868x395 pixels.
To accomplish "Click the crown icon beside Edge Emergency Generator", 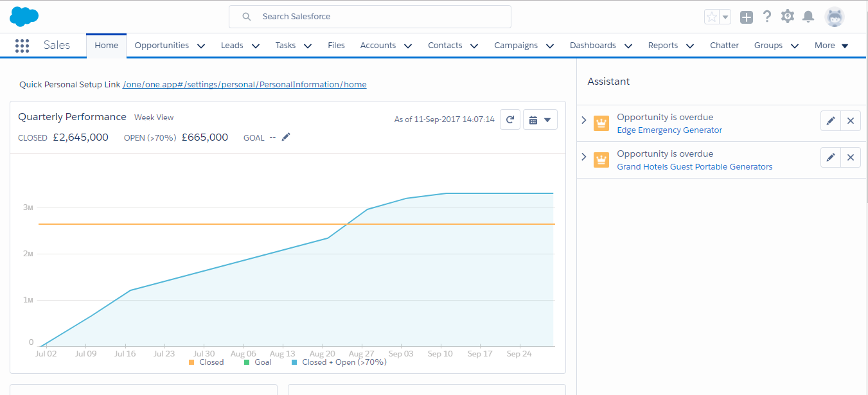I will tap(601, 123).
